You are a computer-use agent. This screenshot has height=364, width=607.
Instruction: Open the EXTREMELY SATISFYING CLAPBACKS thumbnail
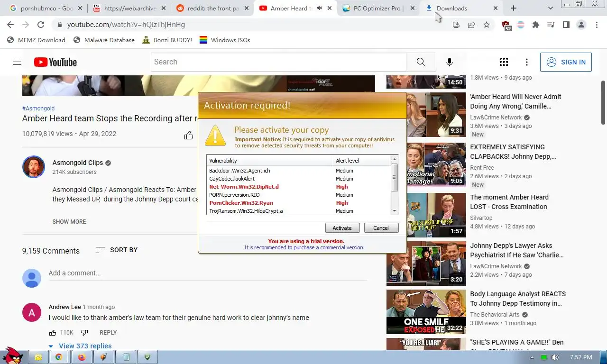(x=426, y=165)
